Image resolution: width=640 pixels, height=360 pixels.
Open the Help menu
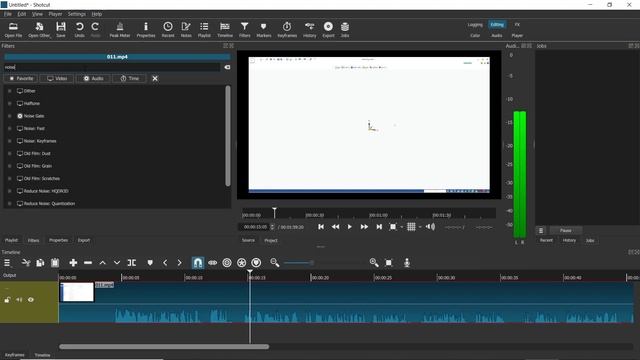click(x=97, y=14)
